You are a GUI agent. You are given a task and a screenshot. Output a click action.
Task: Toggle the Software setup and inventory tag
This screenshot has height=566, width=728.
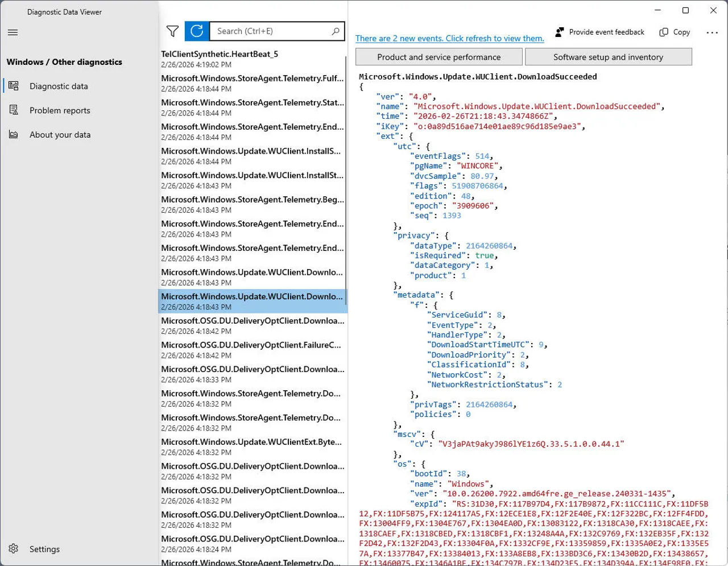click(608, 56)
